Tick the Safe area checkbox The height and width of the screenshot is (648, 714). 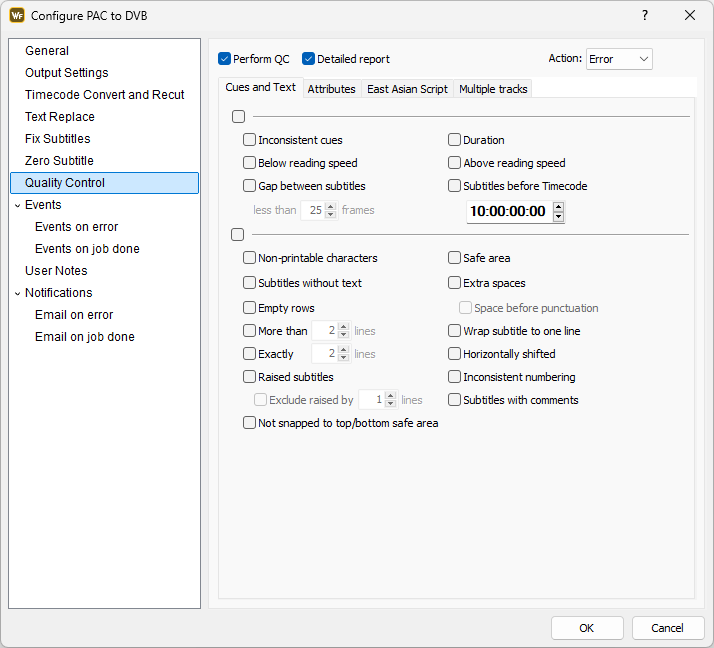tap(455, 258)
